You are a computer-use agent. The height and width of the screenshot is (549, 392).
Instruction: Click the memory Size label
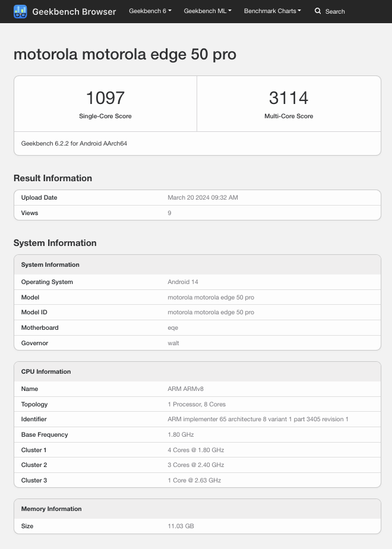coord(27,526)
